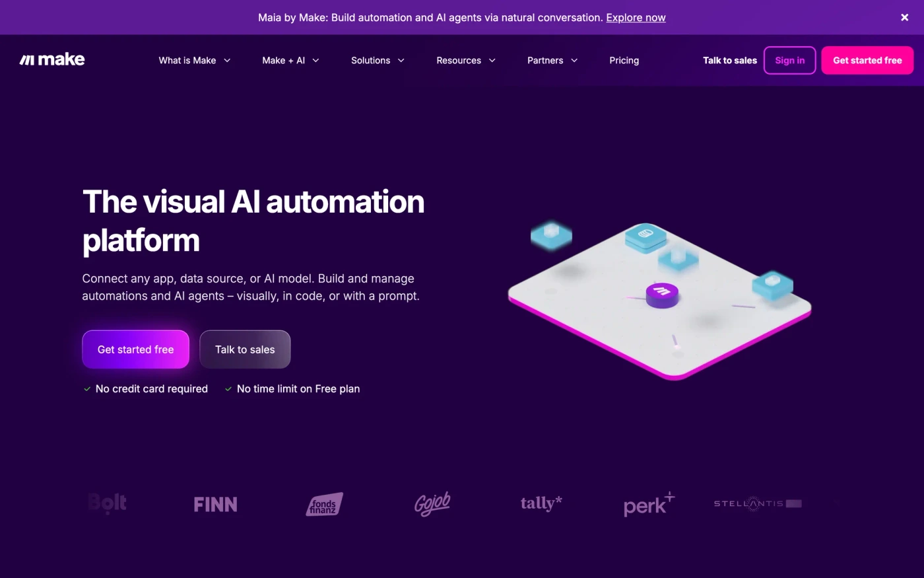Open the Resources dropdown menu
The height and width of the screenshot is (578, 924).
pos(466,60)
